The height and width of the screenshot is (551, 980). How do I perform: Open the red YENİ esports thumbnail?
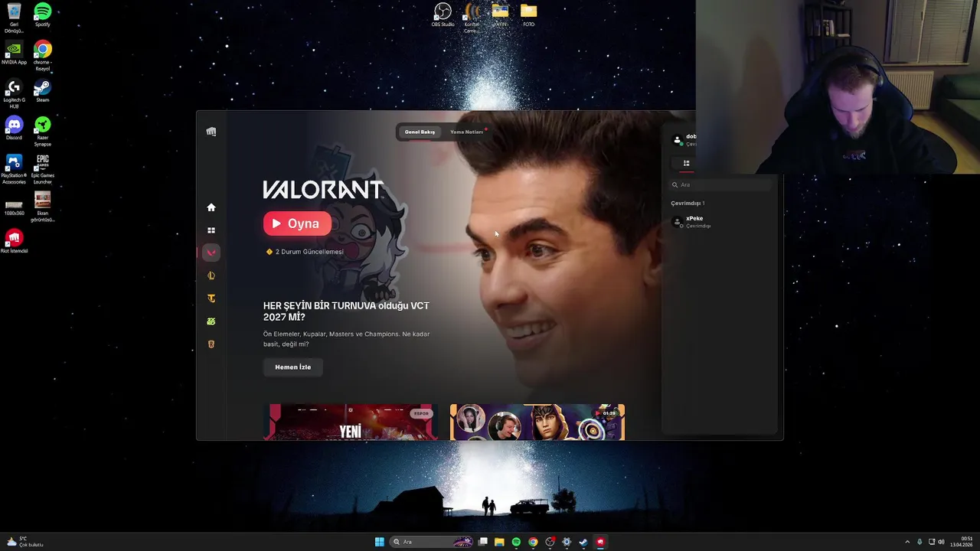[x=351, y=422]
